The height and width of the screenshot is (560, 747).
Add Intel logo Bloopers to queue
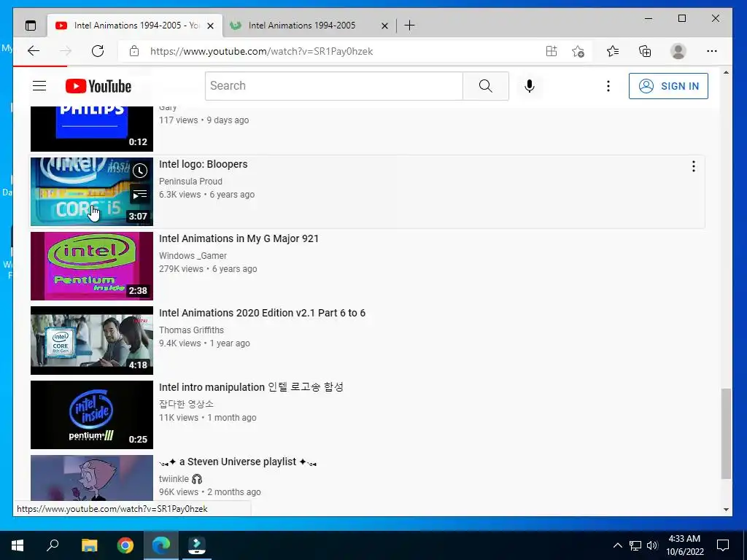(140, 194)
